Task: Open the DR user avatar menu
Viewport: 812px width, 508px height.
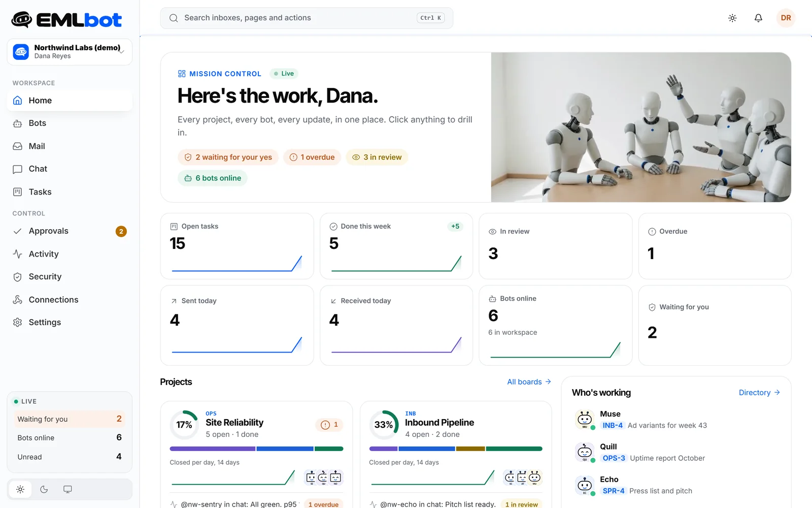Action: pyautogui.click(x=786, y=18)
